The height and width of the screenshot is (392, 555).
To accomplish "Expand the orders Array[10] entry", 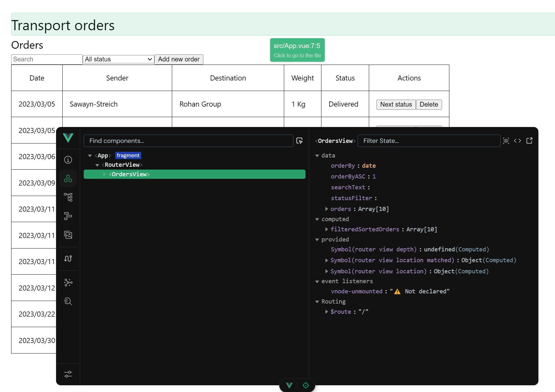I will point(327,209).
